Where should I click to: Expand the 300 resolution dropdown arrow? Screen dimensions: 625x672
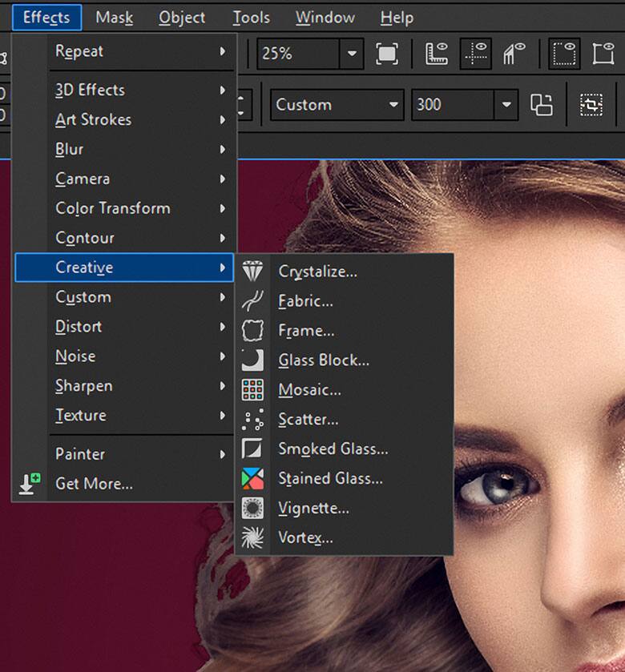[x=506, y=105]
